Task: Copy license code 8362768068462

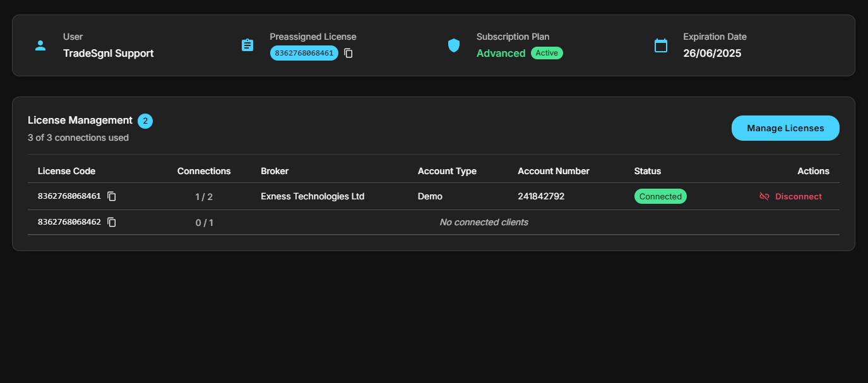Action: click(111, 222)
